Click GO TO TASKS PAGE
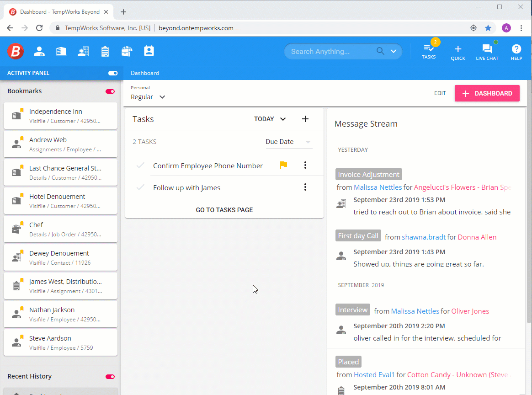532x395 pixels. [224, 210]
